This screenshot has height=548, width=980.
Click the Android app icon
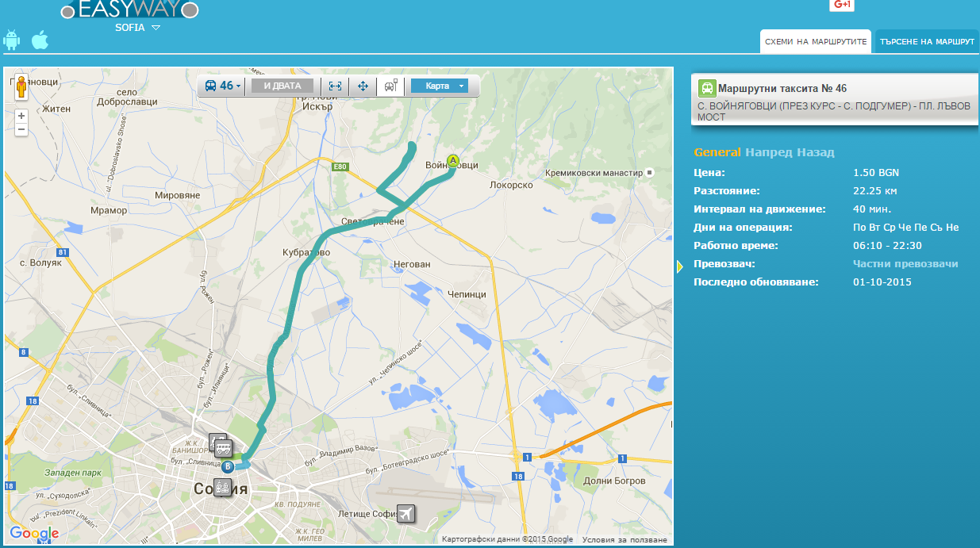11,40
